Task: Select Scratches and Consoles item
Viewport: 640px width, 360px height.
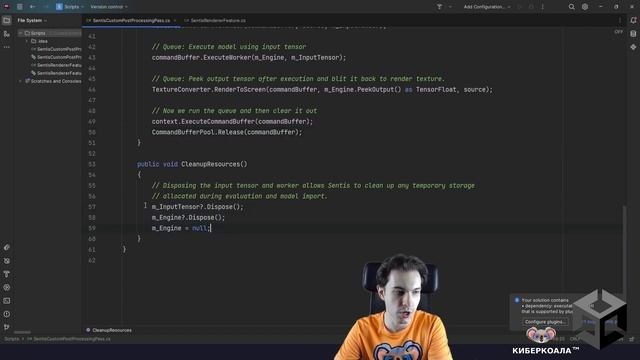Action: (53, 81)
